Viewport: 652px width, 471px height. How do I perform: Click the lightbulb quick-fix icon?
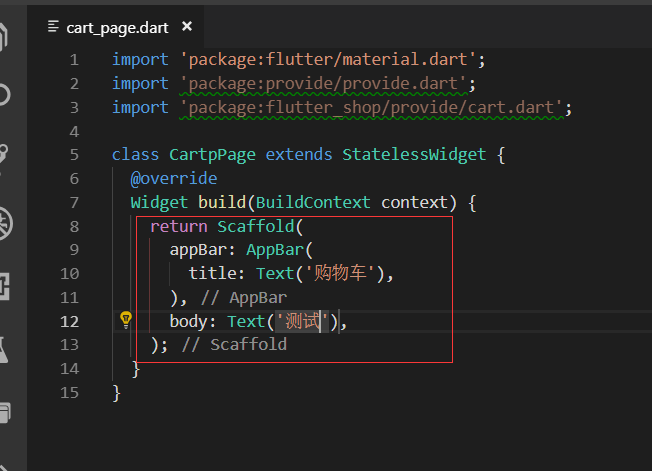tap(126, 320)
